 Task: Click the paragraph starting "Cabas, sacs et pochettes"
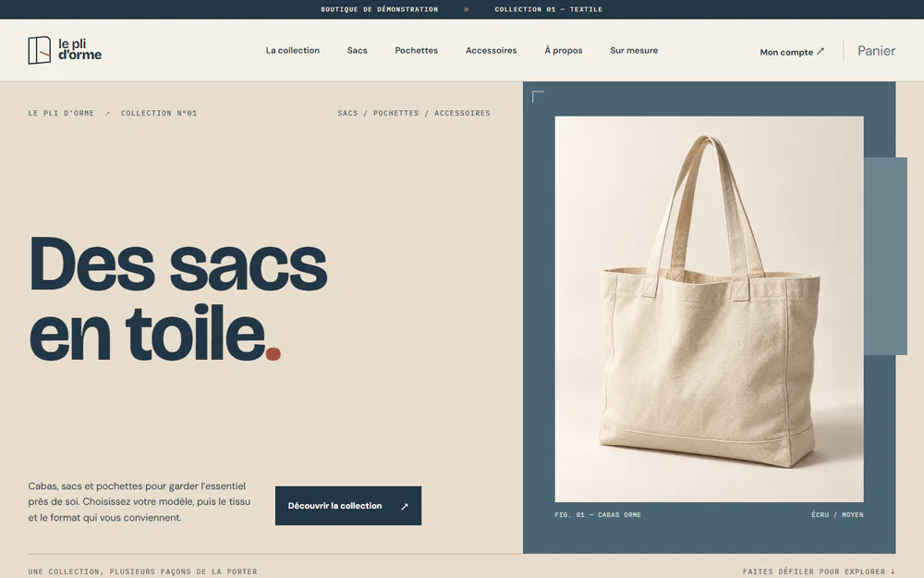(x=140, y=502)
